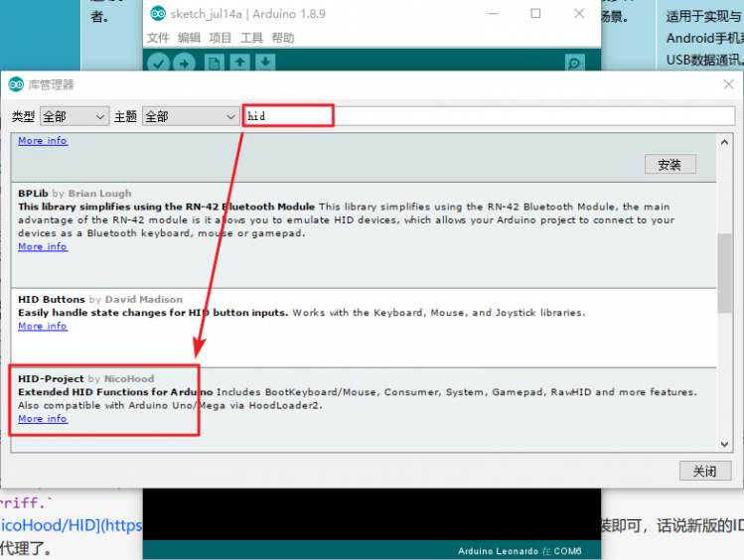Open the 主题 topic dropdown

pyautogui.click(x=191, y=116)
